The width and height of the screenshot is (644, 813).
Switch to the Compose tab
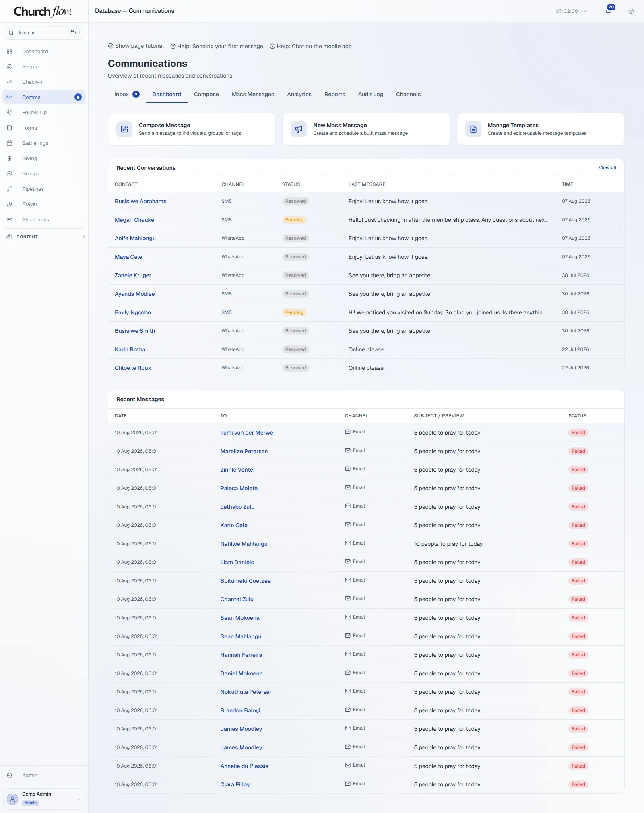point(206,94)
